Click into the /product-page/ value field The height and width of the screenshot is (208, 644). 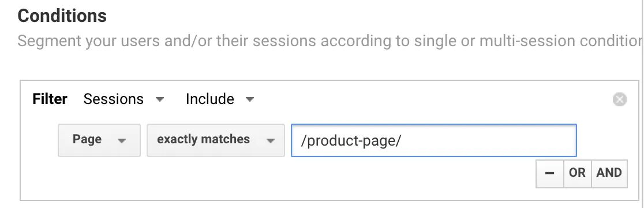pos(434,140)
